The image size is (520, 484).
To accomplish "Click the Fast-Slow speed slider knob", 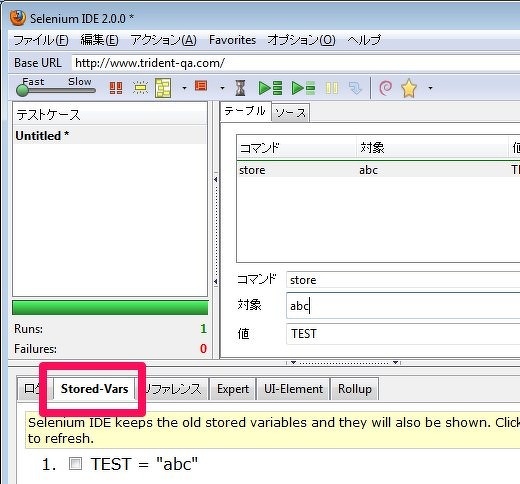I will click(x=23, y=90).
